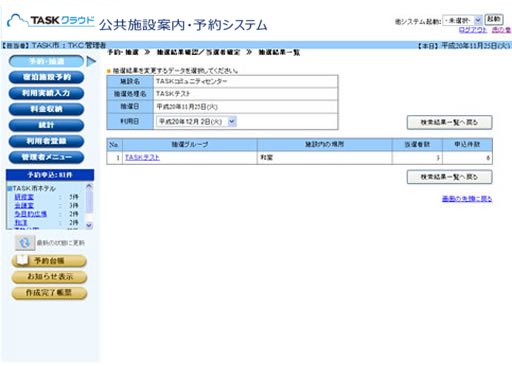The image size is (512, 366).
Task: Open the 虎の巻 help link
Action: (501, 30)
